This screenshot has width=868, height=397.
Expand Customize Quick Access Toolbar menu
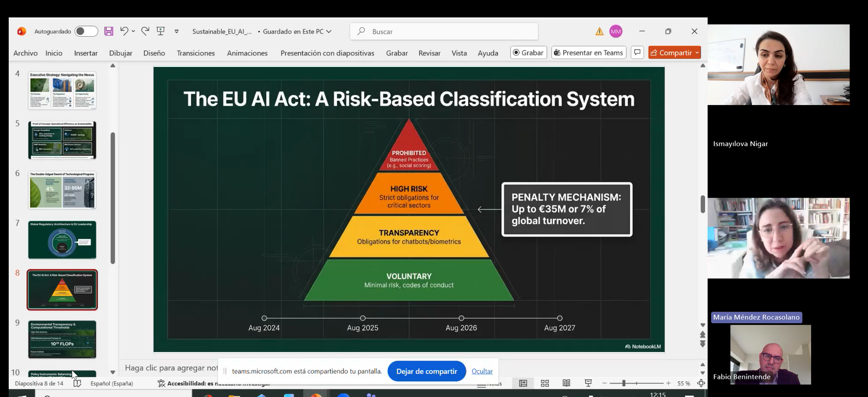[177, 31]
